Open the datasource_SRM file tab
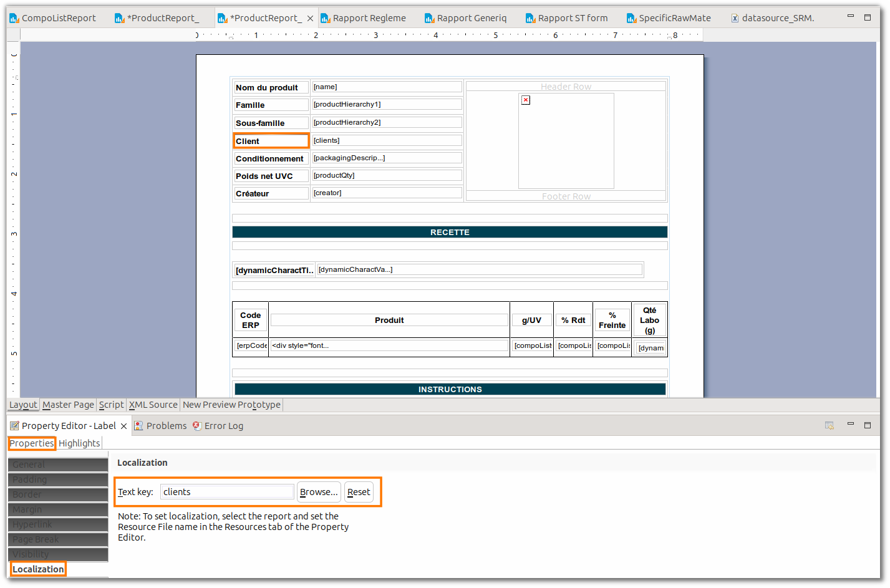 coord(773,18)
